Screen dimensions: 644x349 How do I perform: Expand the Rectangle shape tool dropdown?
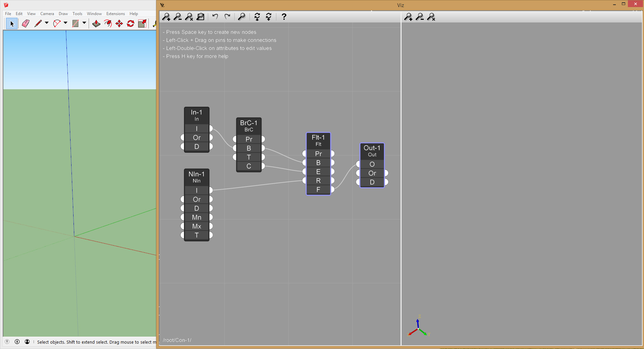[84, 23]
